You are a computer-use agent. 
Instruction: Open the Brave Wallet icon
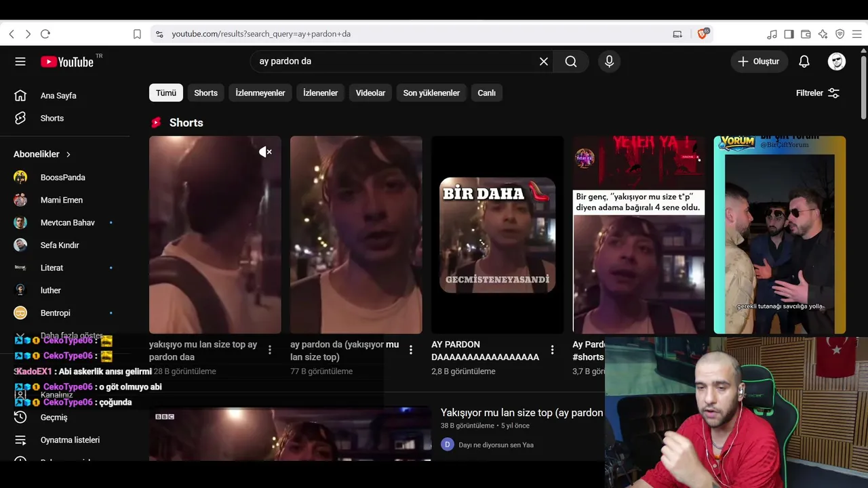[x=806, y=34]
